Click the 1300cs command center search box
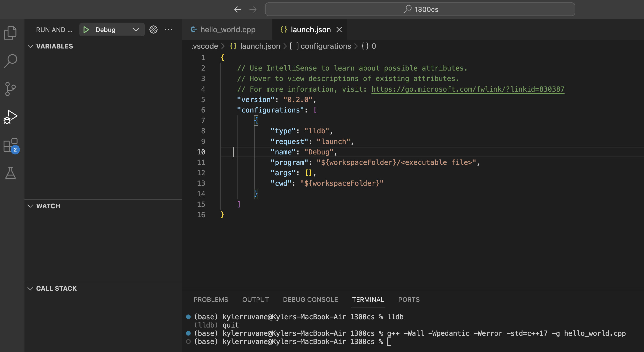The image size is (644, 352). tap(420, 9)
